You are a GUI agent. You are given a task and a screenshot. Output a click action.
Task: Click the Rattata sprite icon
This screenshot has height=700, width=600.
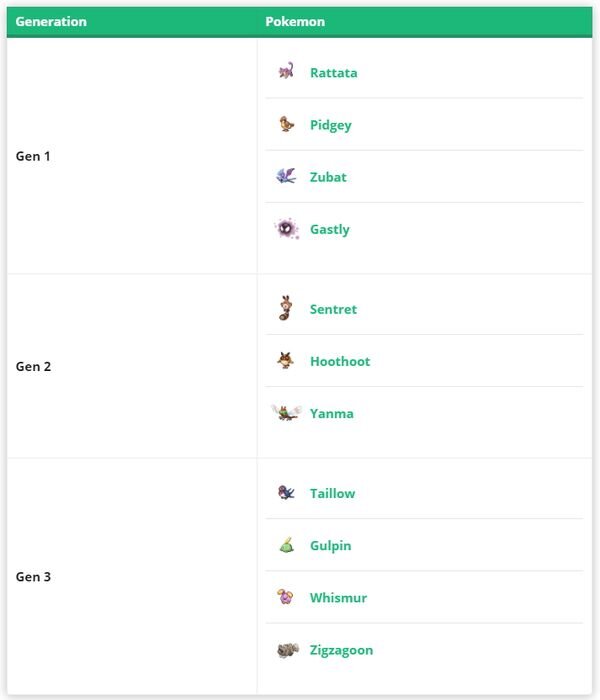(x=286, y=72)
